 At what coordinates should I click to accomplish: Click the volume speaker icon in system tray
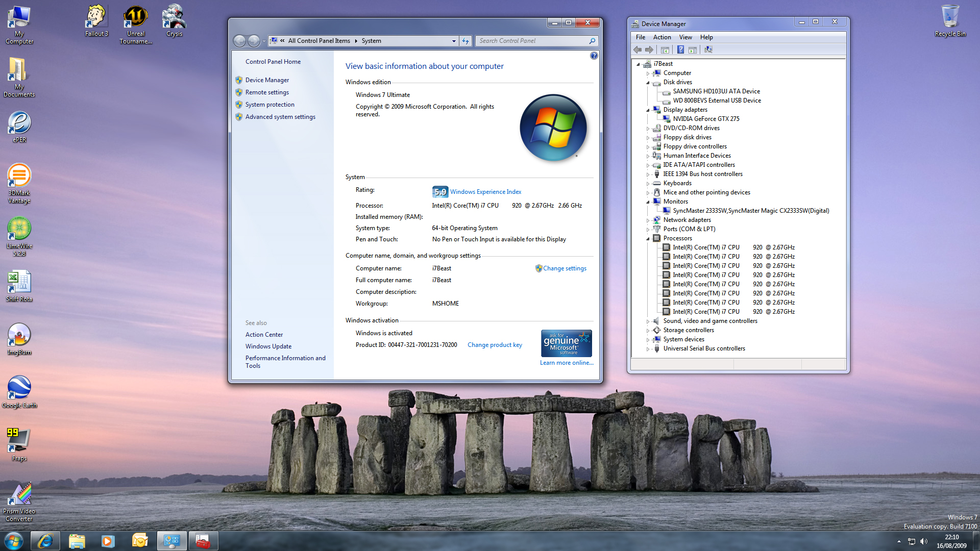tap(923, 541)
